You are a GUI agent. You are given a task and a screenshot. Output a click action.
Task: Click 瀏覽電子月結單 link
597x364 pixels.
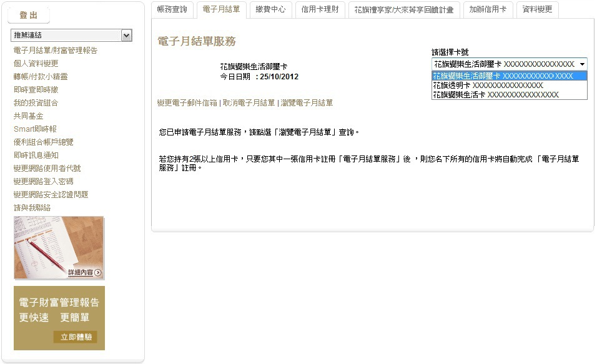pyautogui.click(x=307, y=103)
